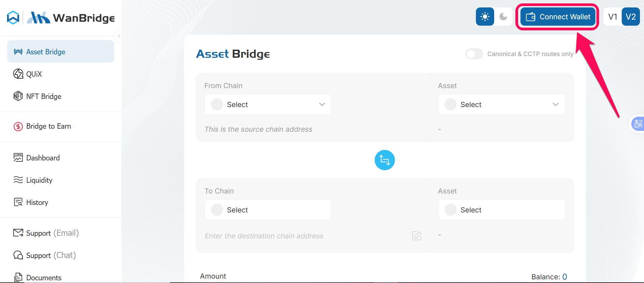The image size is (644, 283).
Task: Open the language selector on the right edge
Action: tap(638, 124)
